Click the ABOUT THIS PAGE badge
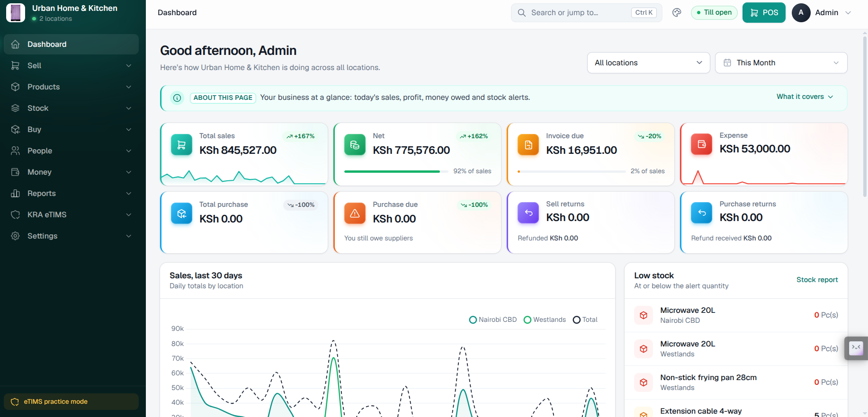 tap(223, 98)
